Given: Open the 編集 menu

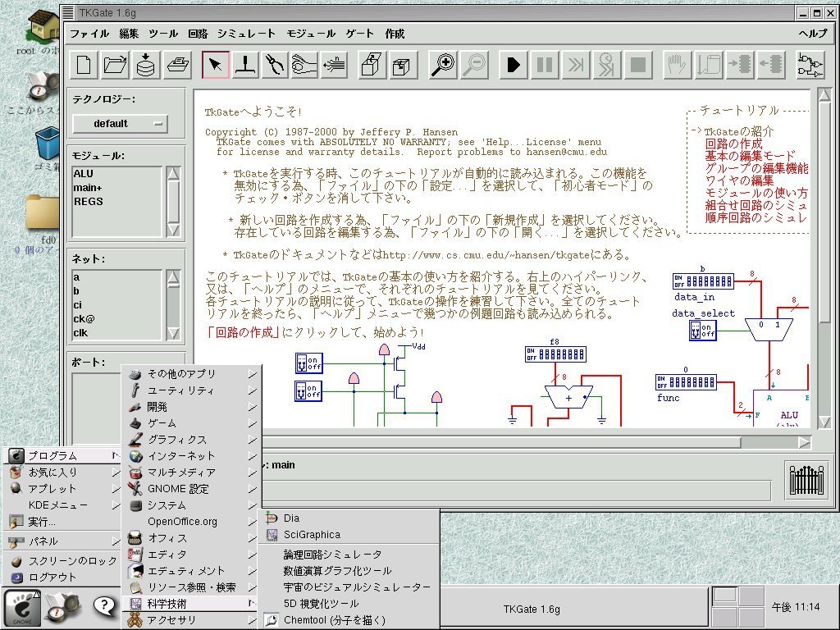Looking at the screenshot, I should 129,34.
